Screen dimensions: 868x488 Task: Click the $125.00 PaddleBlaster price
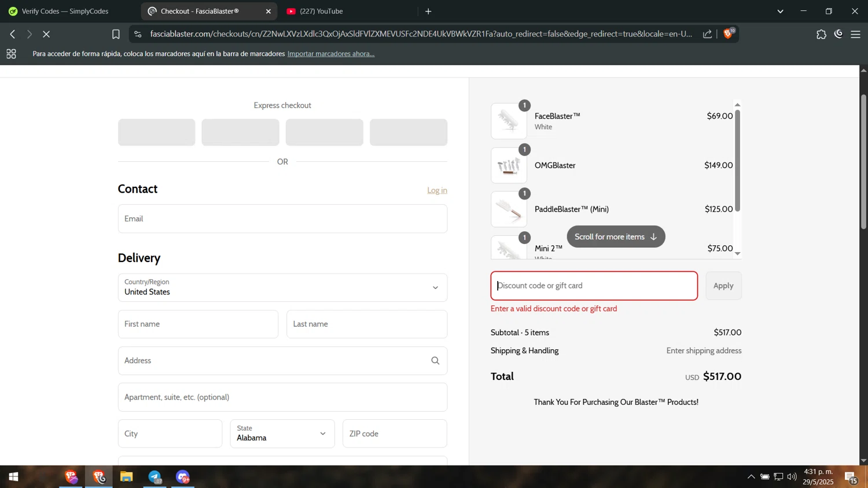point(719,209)
